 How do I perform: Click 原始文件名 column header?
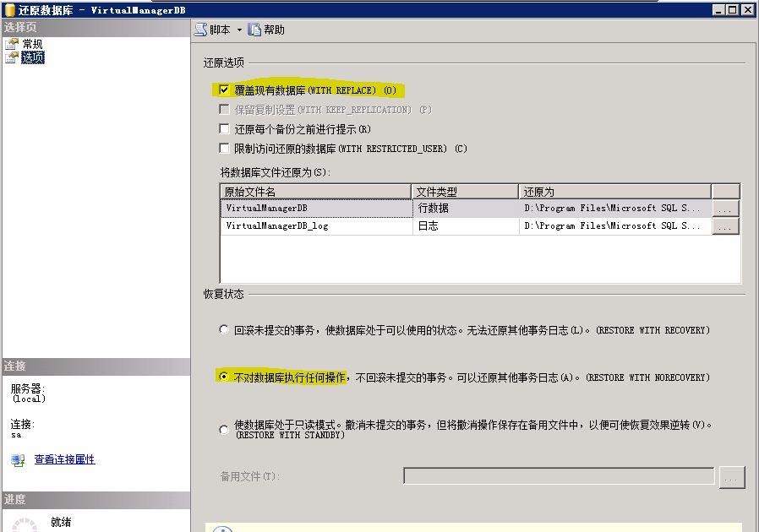[x=315, y=192]
